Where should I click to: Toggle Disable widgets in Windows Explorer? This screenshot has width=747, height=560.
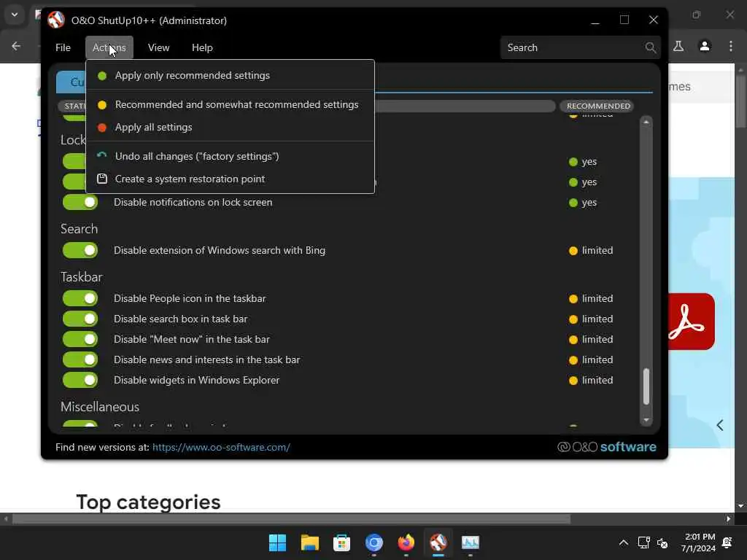coord(80,380)
